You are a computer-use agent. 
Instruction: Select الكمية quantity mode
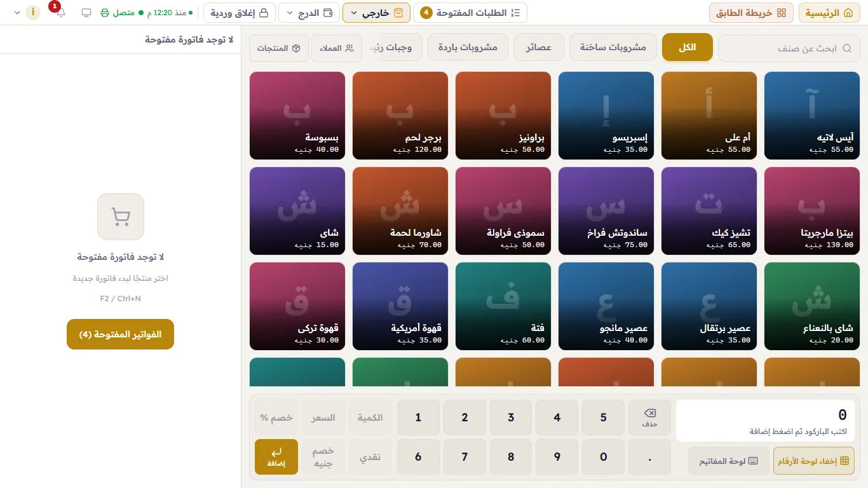370,417
